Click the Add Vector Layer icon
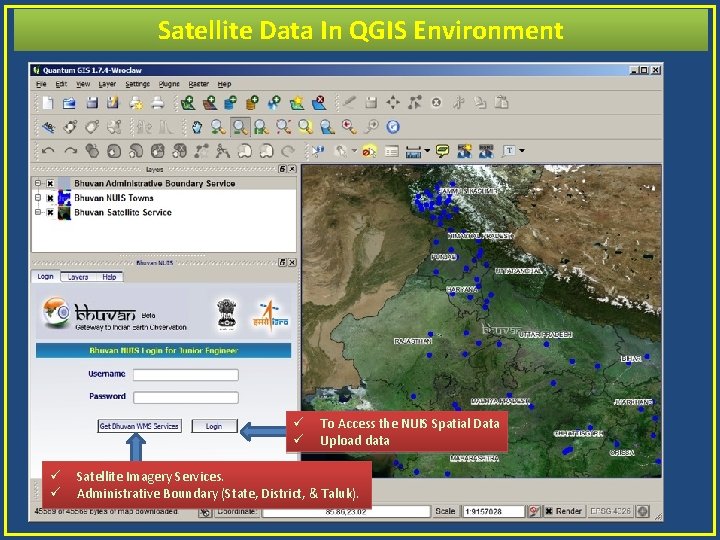Screen dimensions: 720x540 pos(188,103)
